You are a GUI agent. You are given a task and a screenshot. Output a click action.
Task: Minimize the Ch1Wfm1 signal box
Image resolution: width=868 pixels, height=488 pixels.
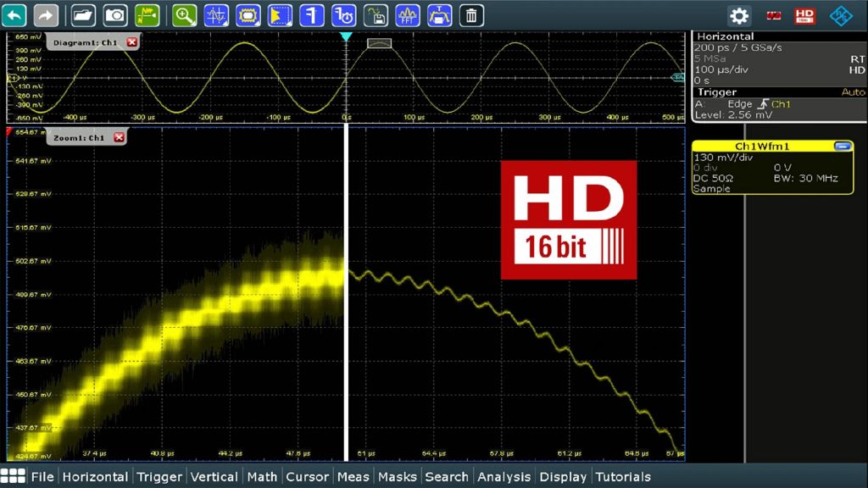(x=842, y=146)
